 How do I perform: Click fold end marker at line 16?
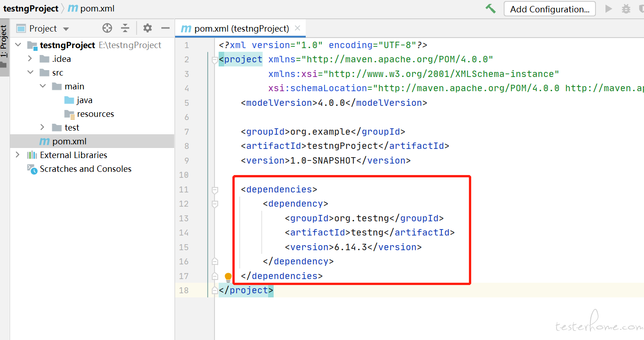[x=215, y=262]
